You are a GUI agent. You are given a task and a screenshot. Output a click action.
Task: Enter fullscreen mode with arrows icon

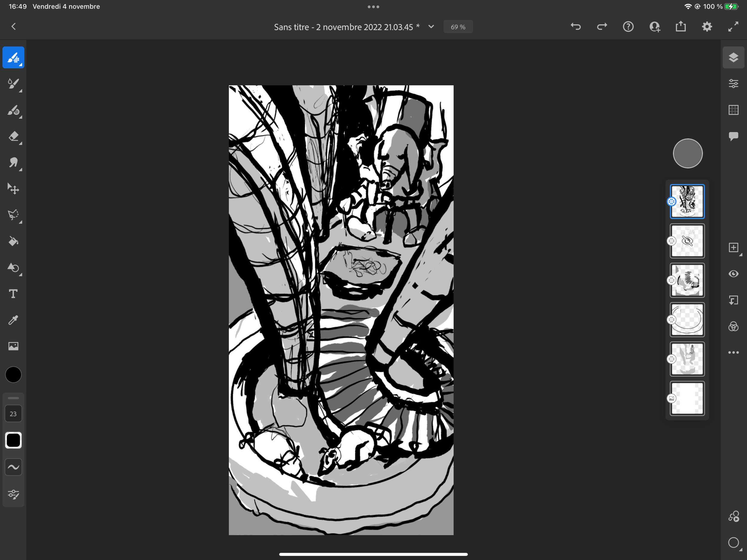733,27
